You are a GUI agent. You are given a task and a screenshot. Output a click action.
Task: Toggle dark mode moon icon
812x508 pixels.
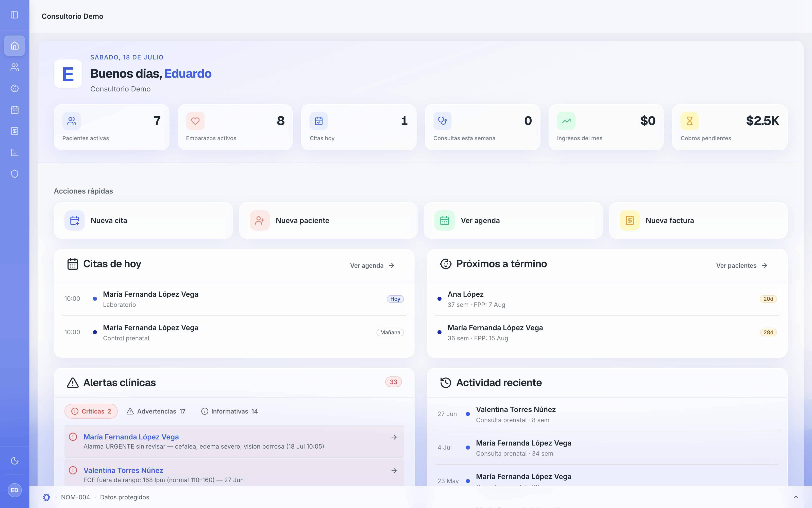click(x=14, y=461)
